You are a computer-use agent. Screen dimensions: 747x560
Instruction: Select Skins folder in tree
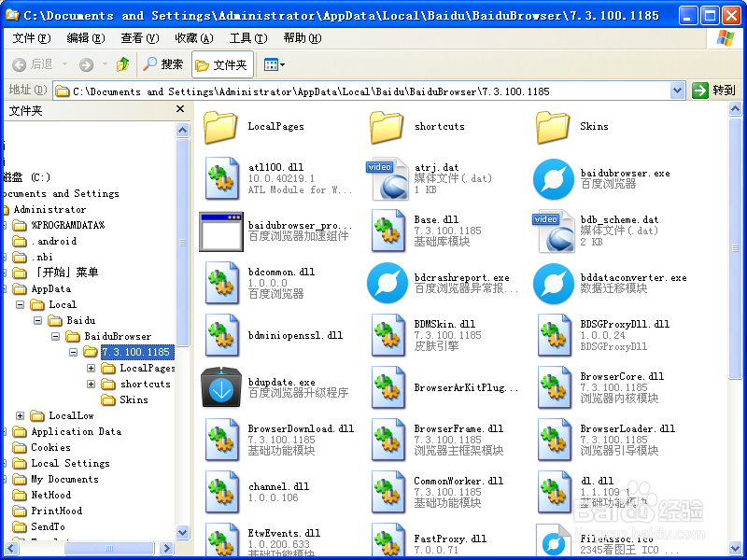(134, 399)
